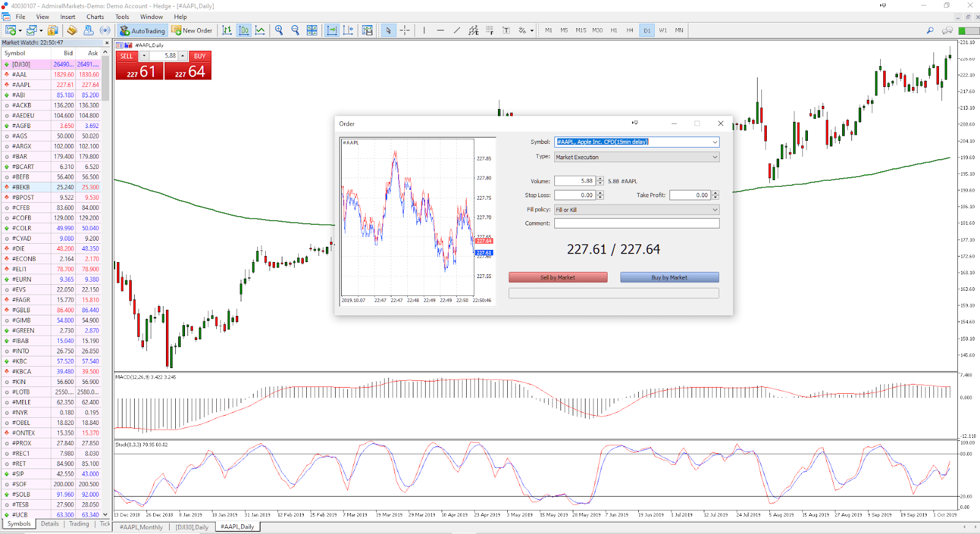Viewport: 980px width, 534px height.
Task: Toggle the chart shift button
Action: 348,30
